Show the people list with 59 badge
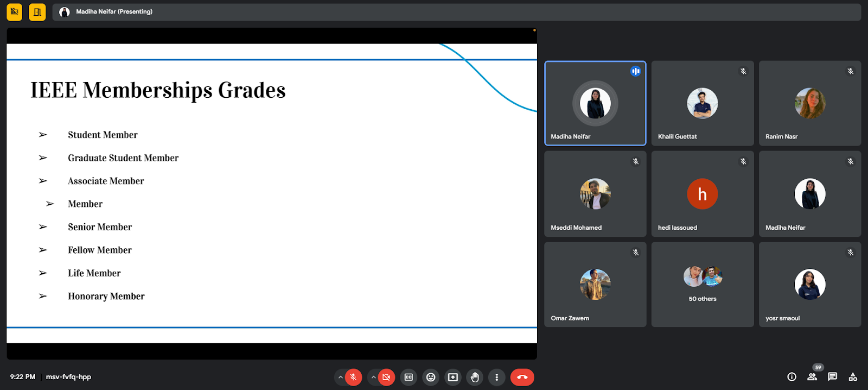868x390 pixels. pos(812,376)
